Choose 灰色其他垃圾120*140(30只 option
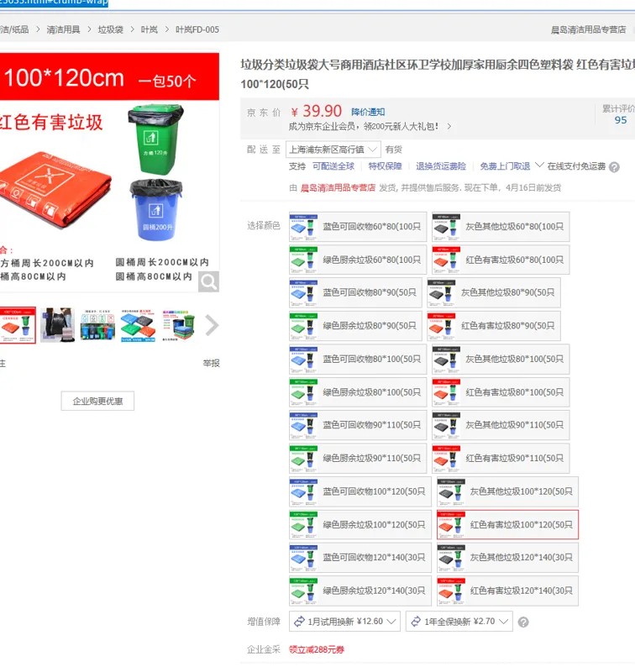The image size is (635, 672). [507, 558]
